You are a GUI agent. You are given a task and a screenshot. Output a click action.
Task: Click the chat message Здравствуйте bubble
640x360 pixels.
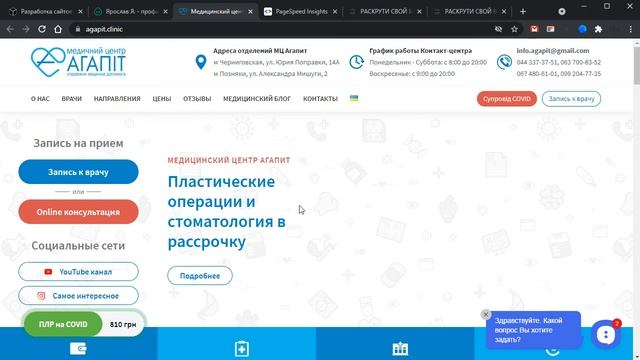pyautogui.click(x=533, y=330)
